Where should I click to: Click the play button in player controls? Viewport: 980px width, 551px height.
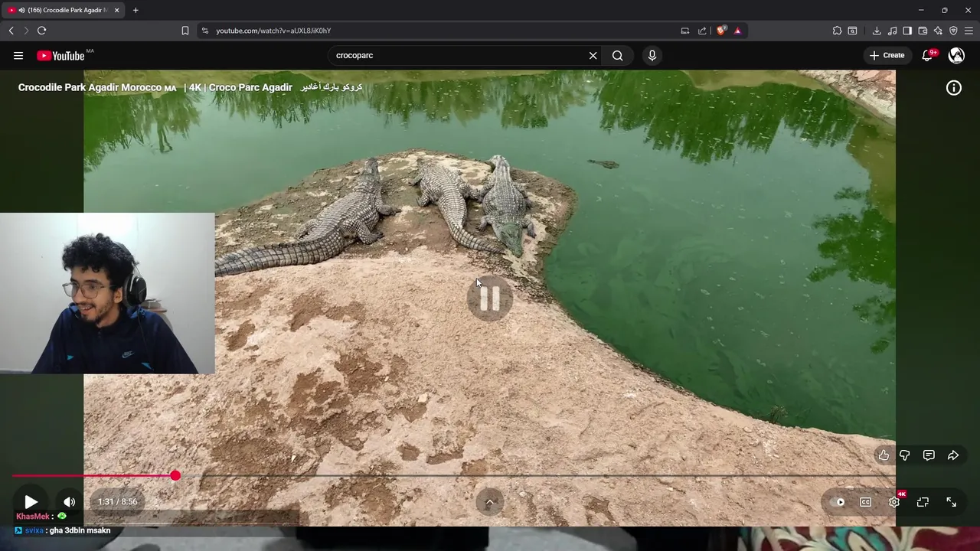click(x=31, y=502)
